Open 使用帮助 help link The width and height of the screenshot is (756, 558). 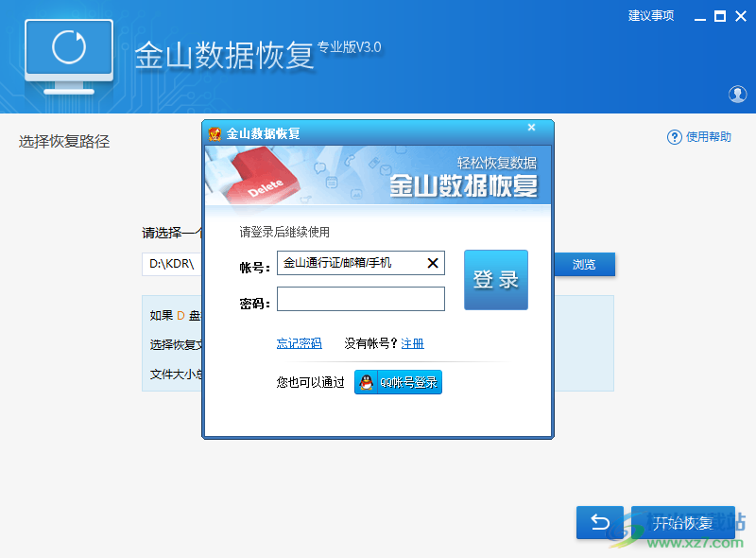[698, 137]
